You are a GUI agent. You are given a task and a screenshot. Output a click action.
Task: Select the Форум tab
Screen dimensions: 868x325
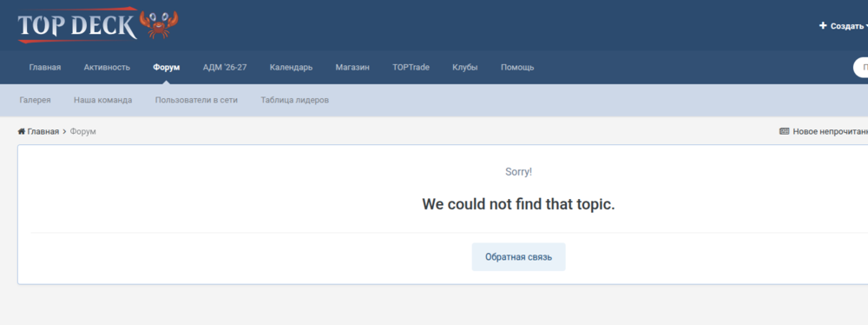click(x=167, y=67)
